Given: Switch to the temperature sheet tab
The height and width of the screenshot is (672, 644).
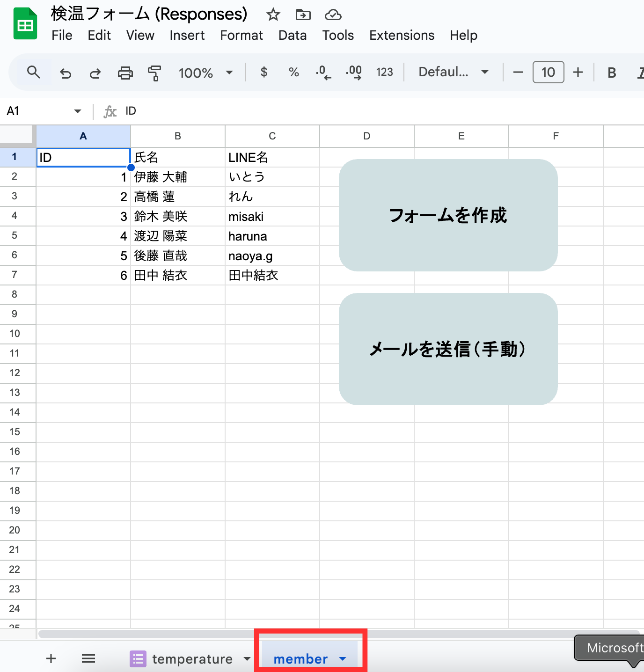Looking at the screenshot, I should click(x=192, y=658).
